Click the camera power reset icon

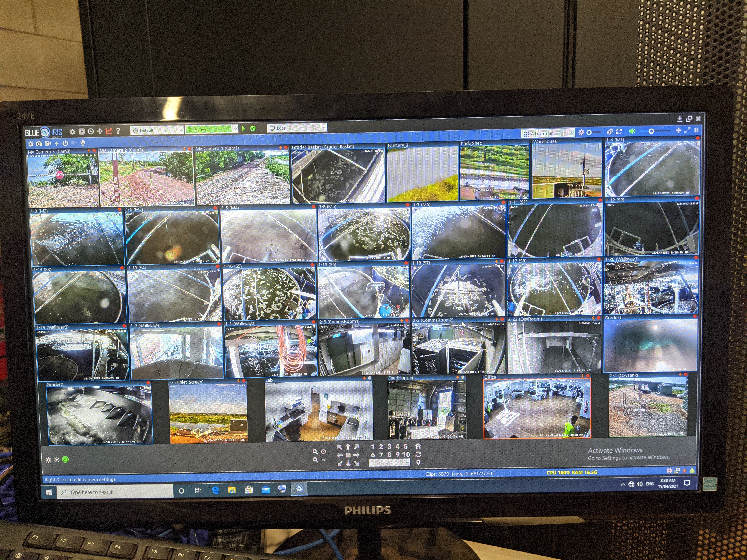[65, 143]
